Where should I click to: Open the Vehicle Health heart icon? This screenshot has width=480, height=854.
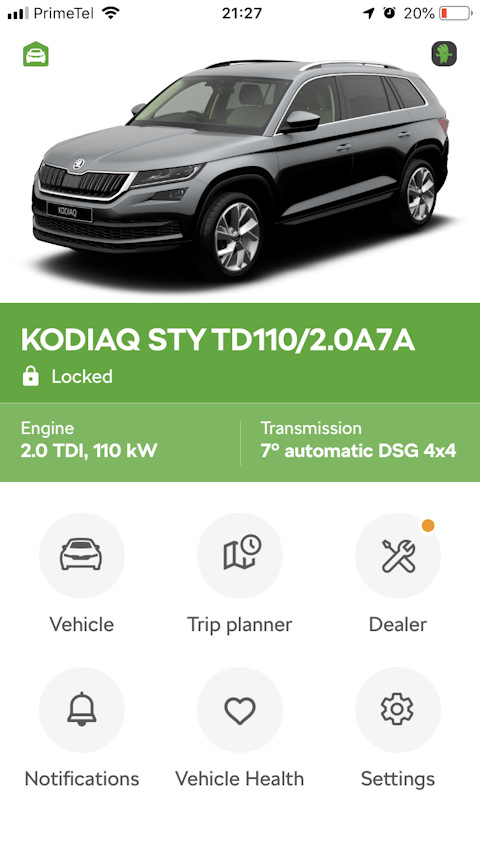point(240,710)
